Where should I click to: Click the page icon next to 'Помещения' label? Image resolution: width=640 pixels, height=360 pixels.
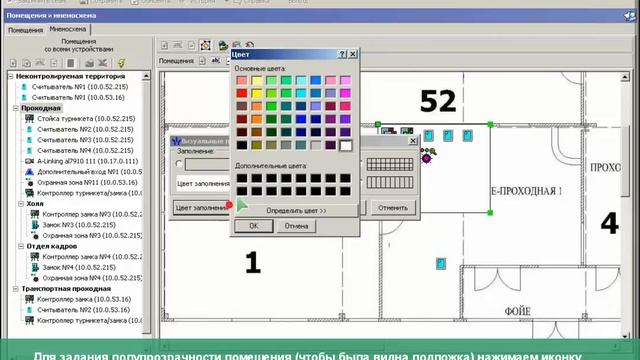tap(202, 61)
